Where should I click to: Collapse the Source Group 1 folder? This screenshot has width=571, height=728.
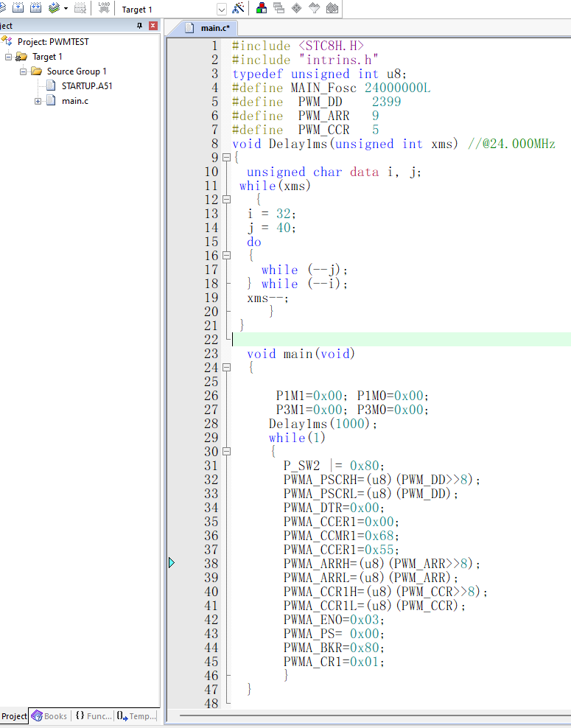[x=24, y=71]
